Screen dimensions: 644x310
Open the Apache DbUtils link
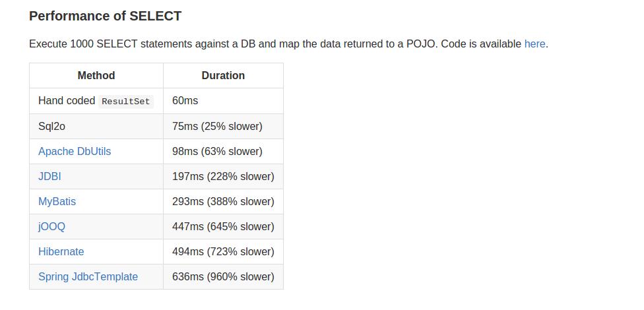coord(75,152)
